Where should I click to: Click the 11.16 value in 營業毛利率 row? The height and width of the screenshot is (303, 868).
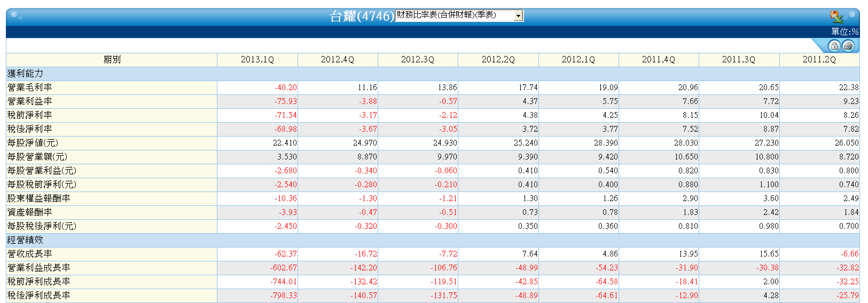click(x=367, y=87)
